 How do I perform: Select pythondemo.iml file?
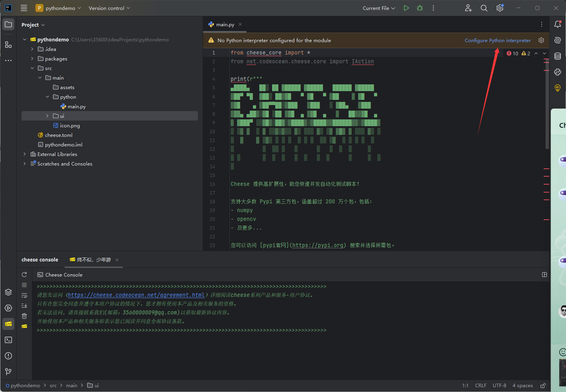click(60, 144)
